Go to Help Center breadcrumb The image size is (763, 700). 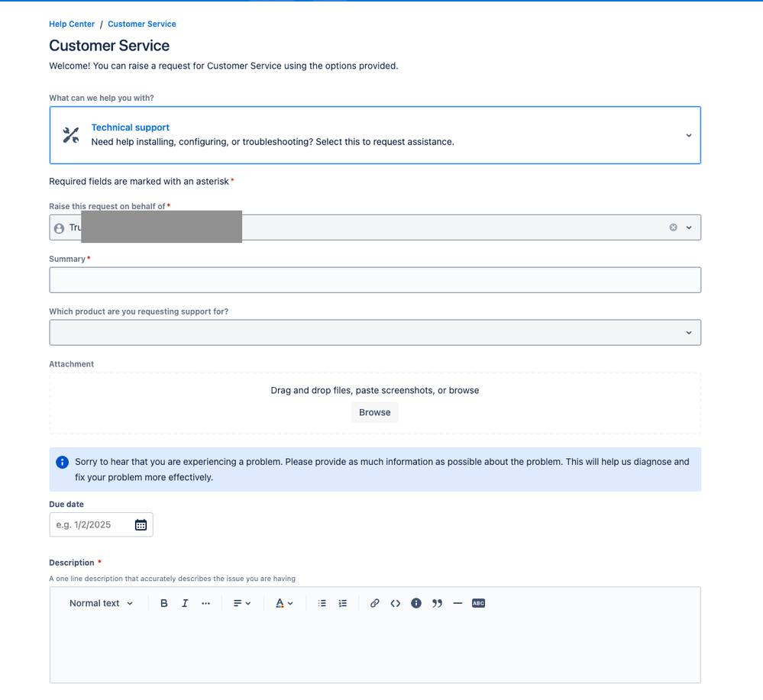coord(72,24)
